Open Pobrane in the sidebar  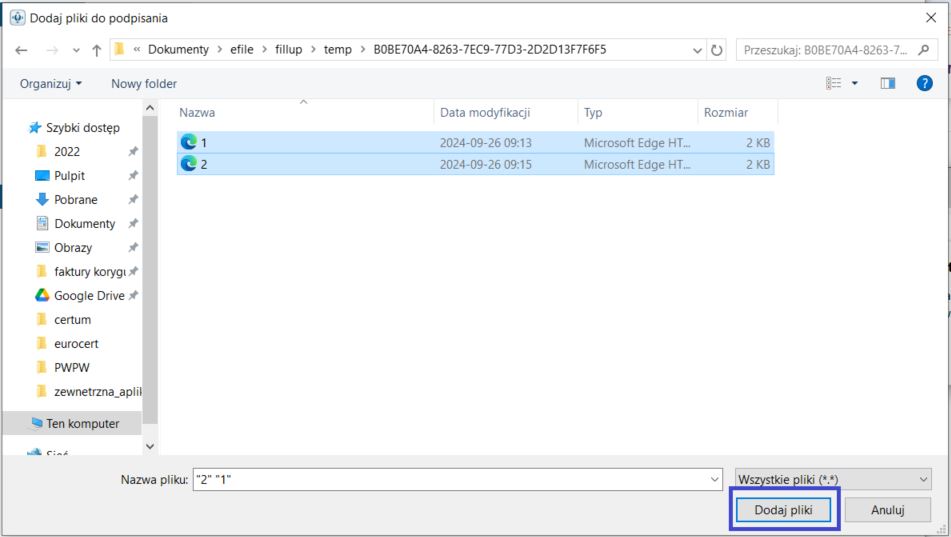tap(75, 200)
